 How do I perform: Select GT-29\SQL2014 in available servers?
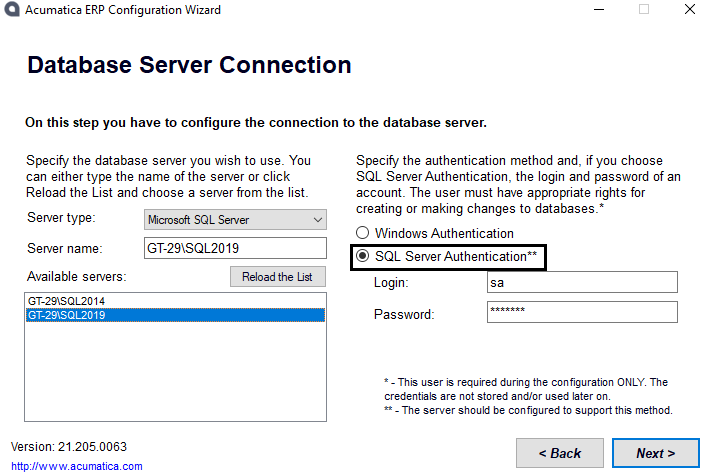pos(175,301)
